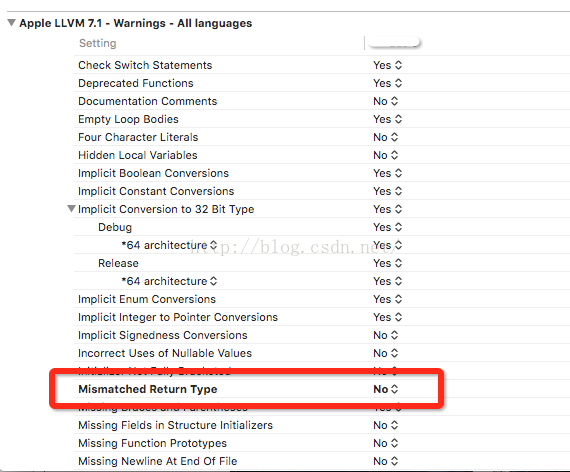570x472 pixels.
Task: Select Mismatched Return Type setting name
Action: 148,389
